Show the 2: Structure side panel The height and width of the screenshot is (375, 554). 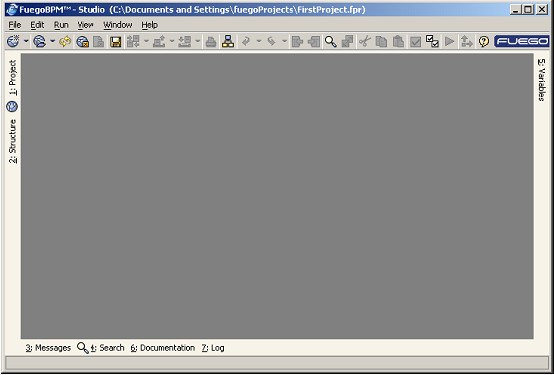coord(13,141)
